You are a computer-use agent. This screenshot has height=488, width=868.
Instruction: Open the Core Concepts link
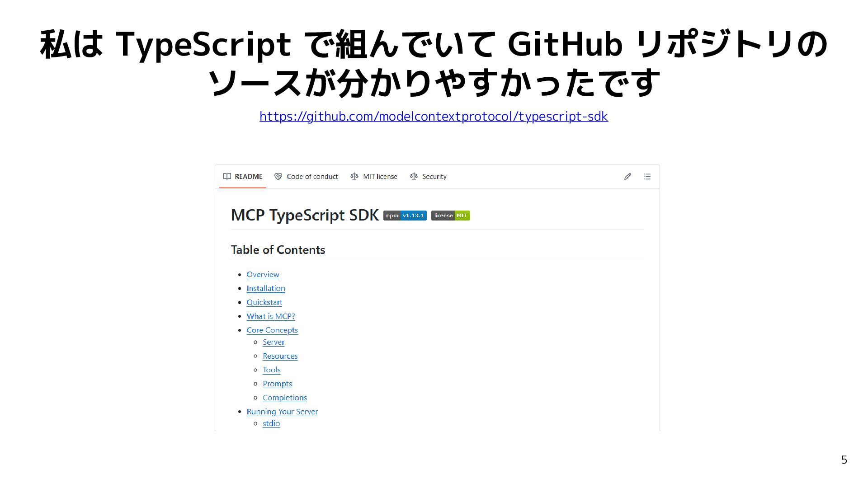pyautogui.click(x=272, y=330)
